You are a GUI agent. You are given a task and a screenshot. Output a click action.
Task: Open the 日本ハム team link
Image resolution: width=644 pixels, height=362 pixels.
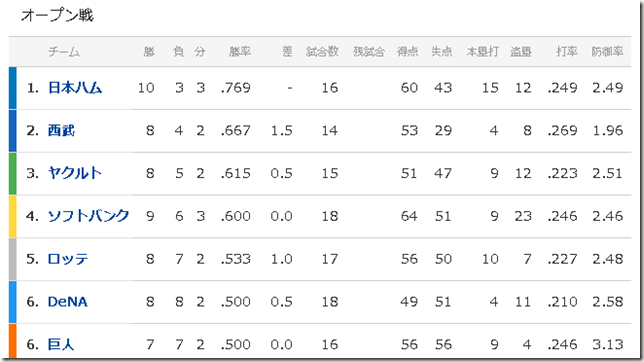coord(75,88)
